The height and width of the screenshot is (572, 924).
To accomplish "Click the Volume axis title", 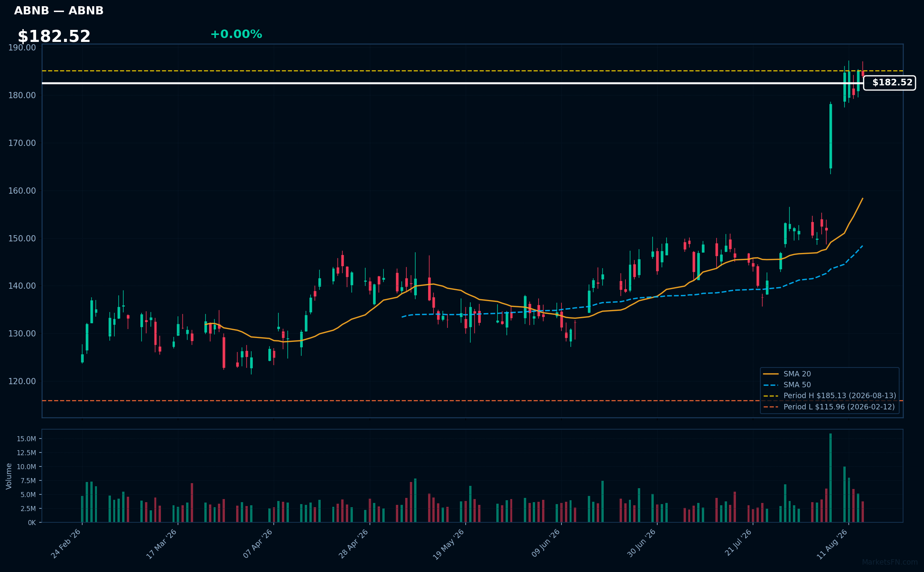I will [x=9, y=476].
